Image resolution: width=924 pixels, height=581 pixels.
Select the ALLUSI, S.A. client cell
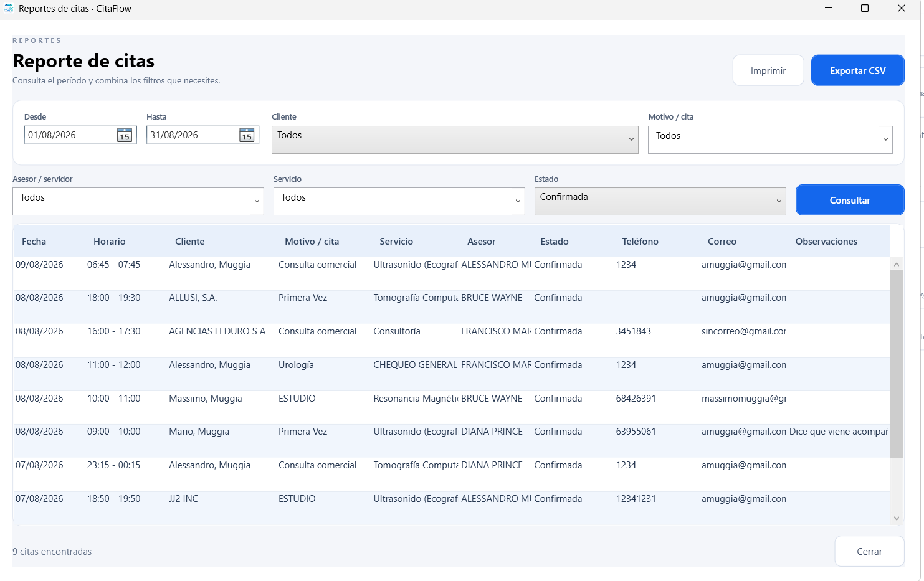pos(193,298)
